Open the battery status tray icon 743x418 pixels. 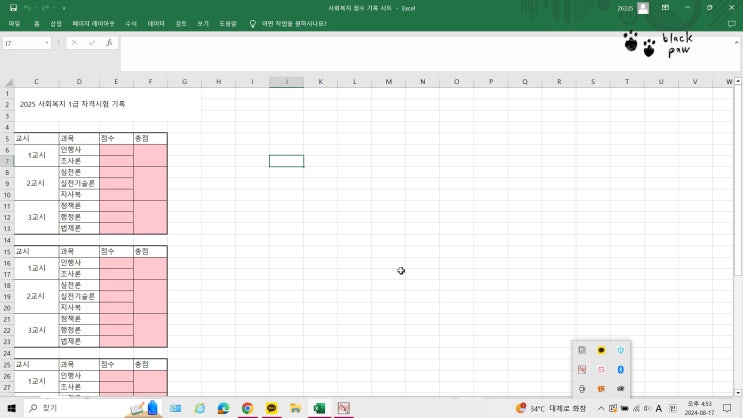point(625,408)
